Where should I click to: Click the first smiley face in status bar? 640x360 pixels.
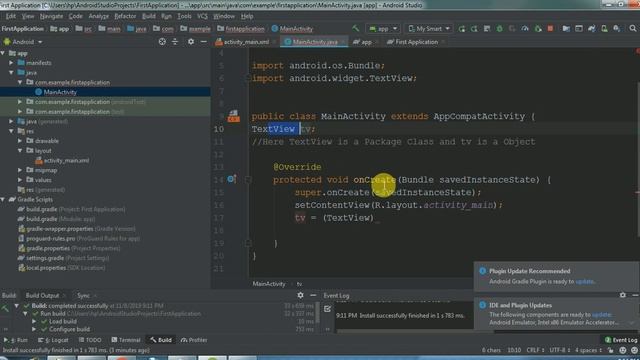623,350
